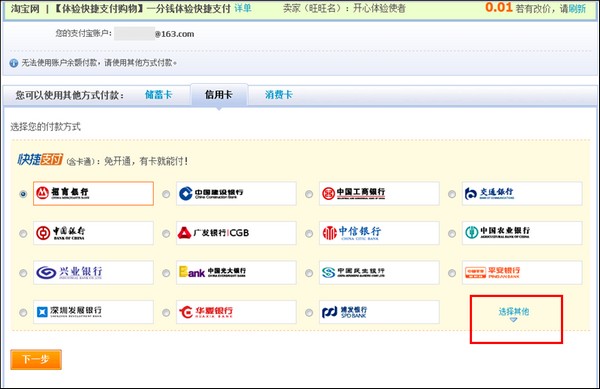Click the 深圳发展银行 logo card
This screenshot has height=389, width=600.
click(x=93, y=312)
